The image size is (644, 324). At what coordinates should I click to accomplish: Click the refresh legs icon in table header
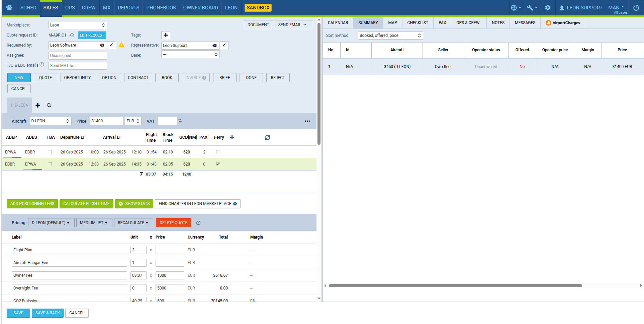(x=267, y=137)
